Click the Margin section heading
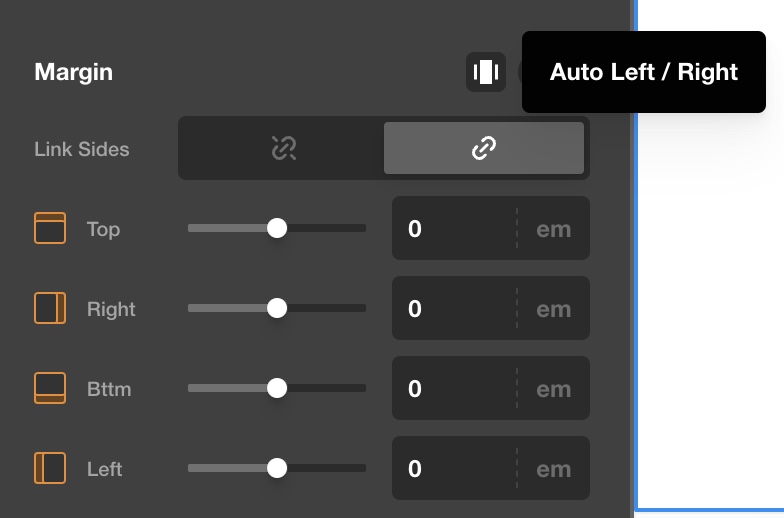This screenshot has width=784, height=518. (73, 72)
